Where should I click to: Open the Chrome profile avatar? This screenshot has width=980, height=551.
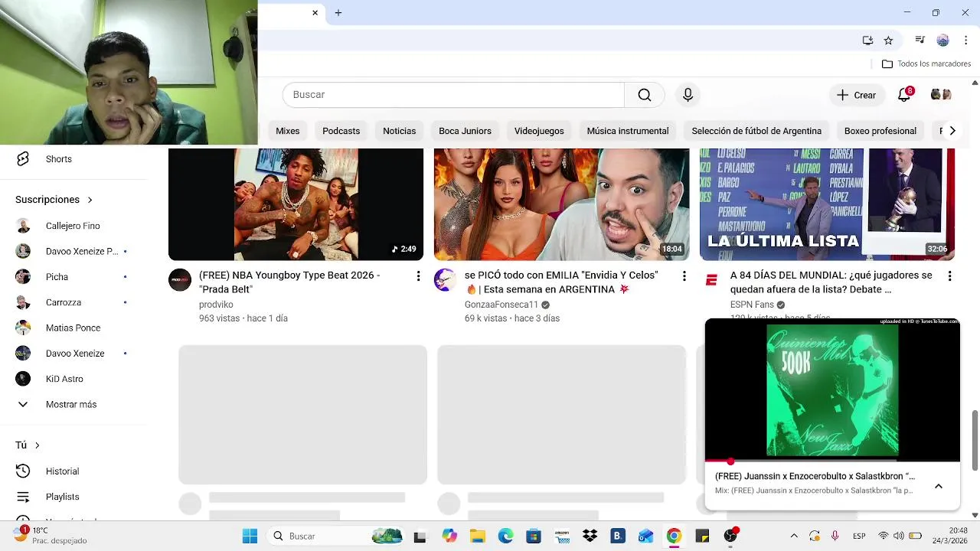[942, 40]
